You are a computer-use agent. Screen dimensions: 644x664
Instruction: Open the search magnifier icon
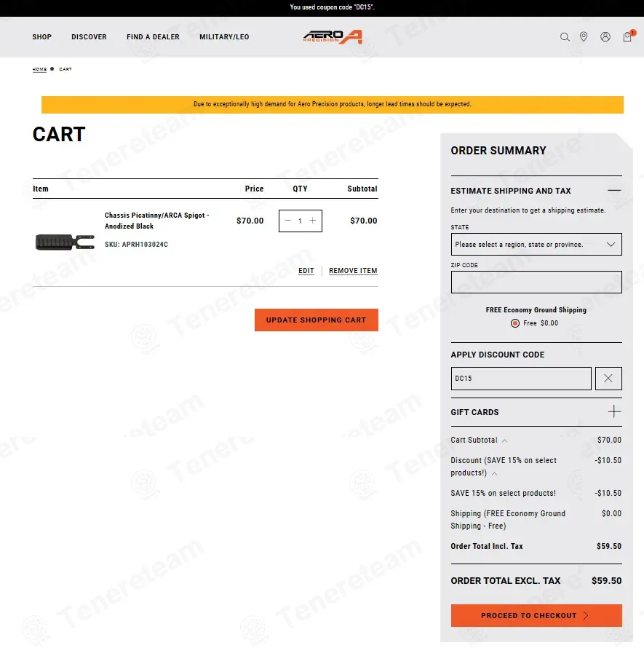[x=565, y=37]
